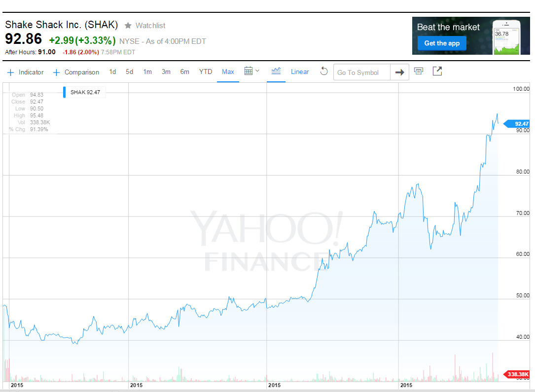The height and width of the screenshot is (392, 535).
Task: Select the mountain chart type icon
Action: [x=276, y=71]
